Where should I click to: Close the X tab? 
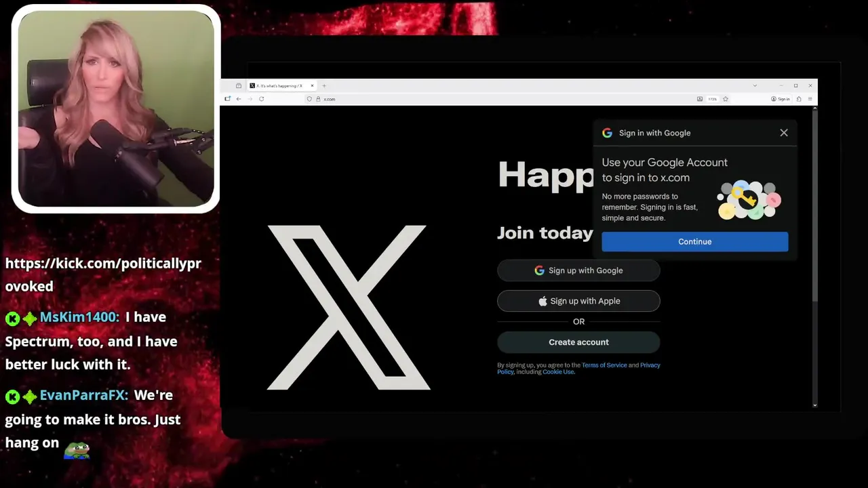click(x=312, y=85)
